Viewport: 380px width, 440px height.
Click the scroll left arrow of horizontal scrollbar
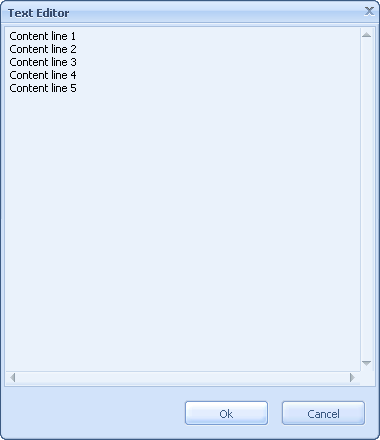(13, 378)
